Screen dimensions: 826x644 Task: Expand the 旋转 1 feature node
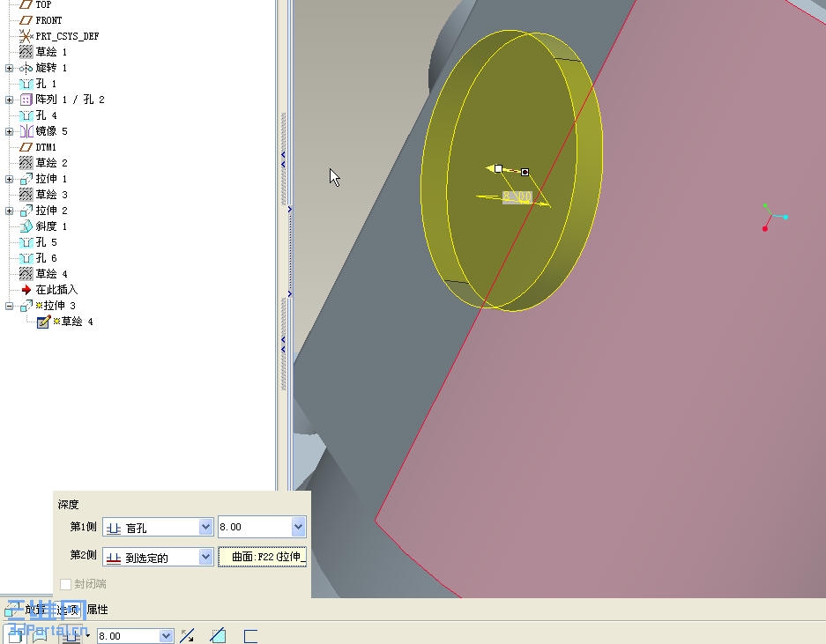click(x=9, y=68)
